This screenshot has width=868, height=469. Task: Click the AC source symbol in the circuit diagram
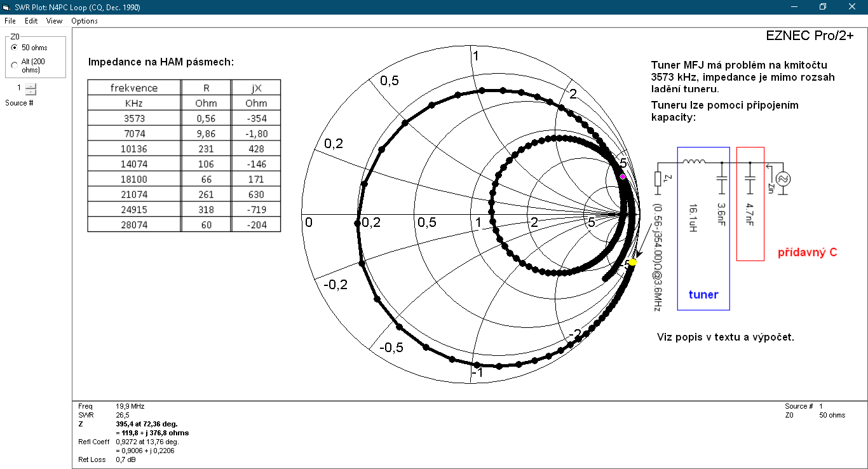click(x=780, y=179)
